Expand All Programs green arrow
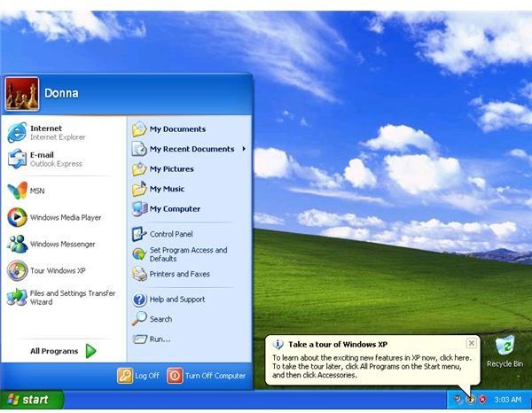Image resolution: width=532 pixels, height=413 pixels. pos(91,351)
